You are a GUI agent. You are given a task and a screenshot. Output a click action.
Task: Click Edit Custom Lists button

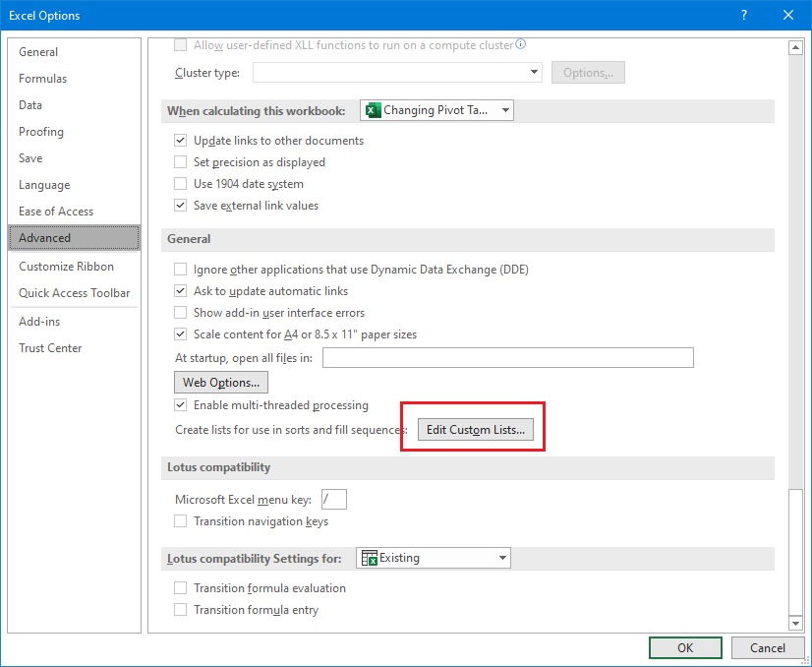(476, 430)
